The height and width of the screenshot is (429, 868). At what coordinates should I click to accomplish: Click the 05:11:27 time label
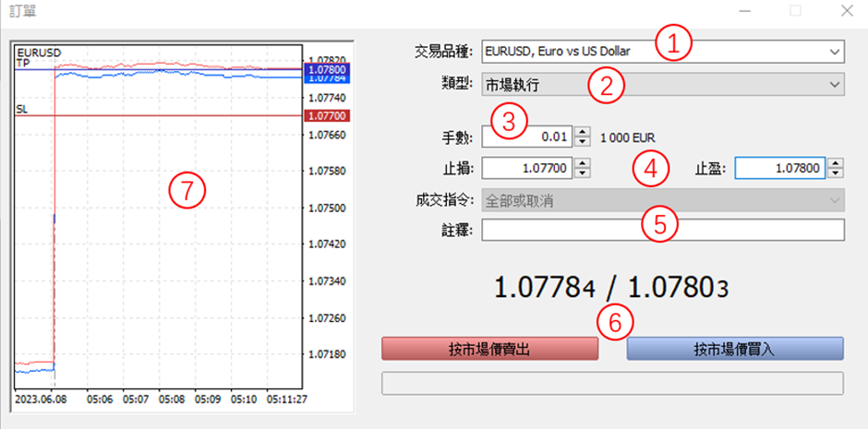(x=286, y=399)
